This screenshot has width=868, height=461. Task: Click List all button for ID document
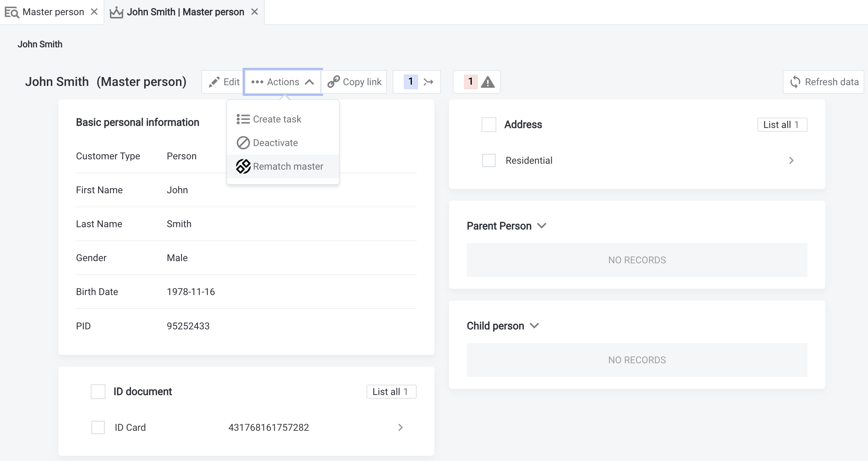[x=391, y=392]
